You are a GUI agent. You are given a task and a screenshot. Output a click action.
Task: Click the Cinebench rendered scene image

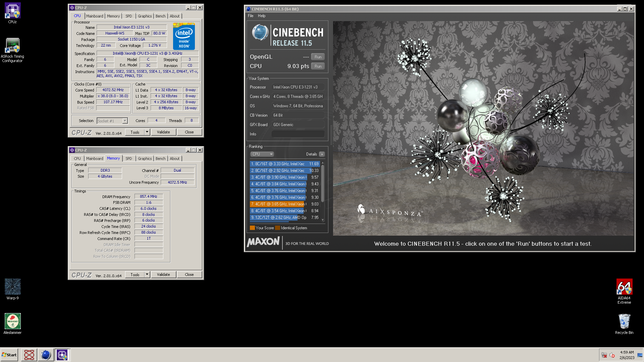[483, 128]
